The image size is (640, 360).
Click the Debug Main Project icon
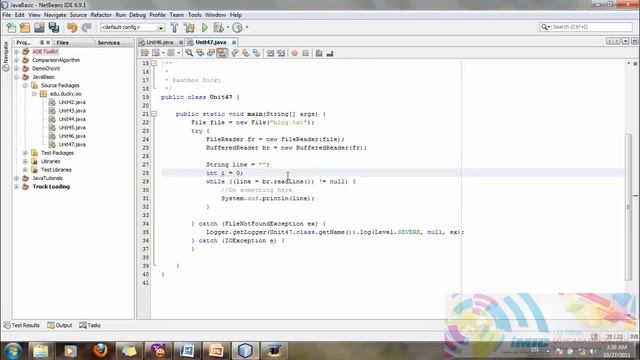[218, 27]
